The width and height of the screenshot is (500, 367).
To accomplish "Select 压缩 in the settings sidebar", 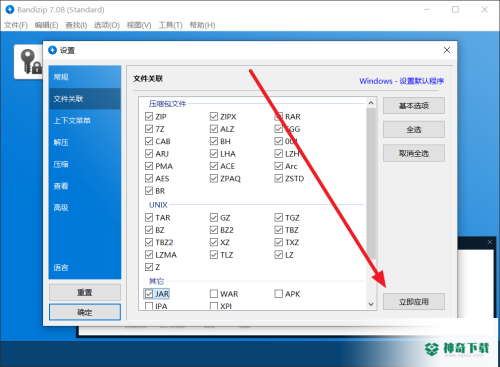I will point(85,164).
